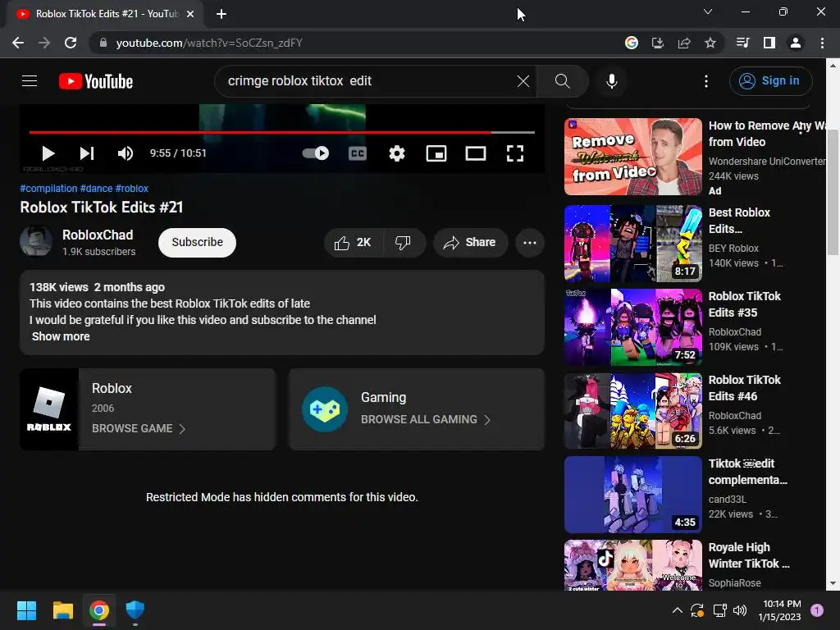Screen dimensions: 840x630
Task: Clear the search box with X
Action: 523,81
